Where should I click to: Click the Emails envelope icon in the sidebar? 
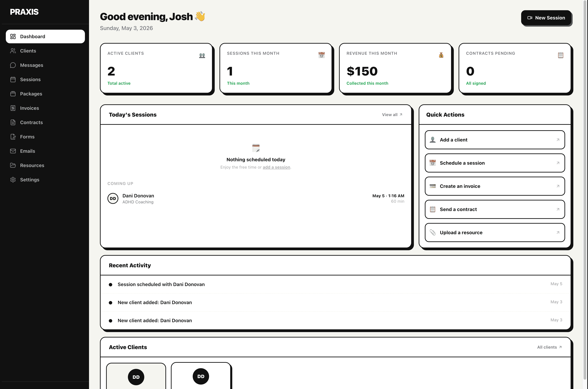[x=13, y=151]
